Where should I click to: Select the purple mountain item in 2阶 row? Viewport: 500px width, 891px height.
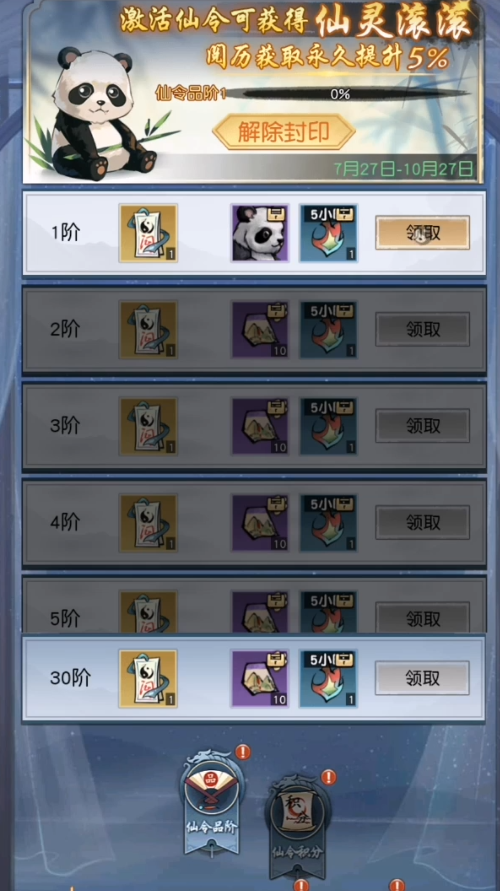pos(260,330)
